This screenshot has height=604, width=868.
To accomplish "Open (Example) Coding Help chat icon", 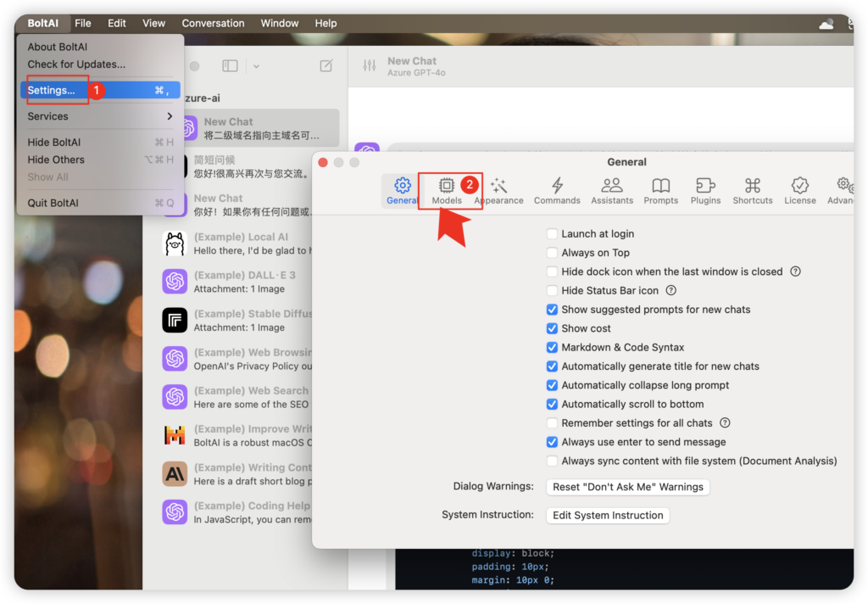I will tap(175, 512).
